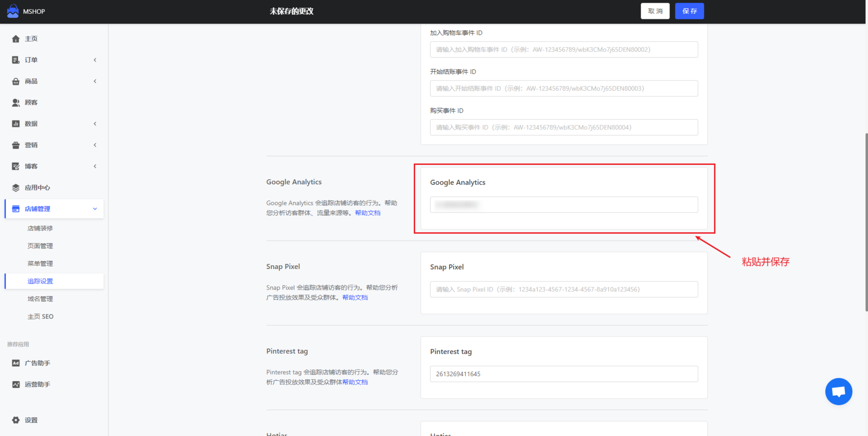Image resolution: width=868 pixels, height=436 pixels.
Task: Open 应用中心 layers icon
Action: [x=15, y=188]
